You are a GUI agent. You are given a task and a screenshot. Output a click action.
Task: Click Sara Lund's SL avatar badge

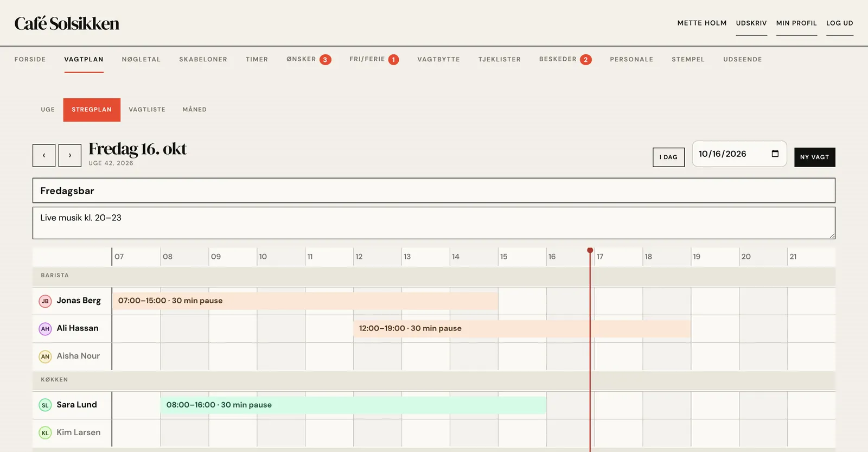[x=45, y=405]
